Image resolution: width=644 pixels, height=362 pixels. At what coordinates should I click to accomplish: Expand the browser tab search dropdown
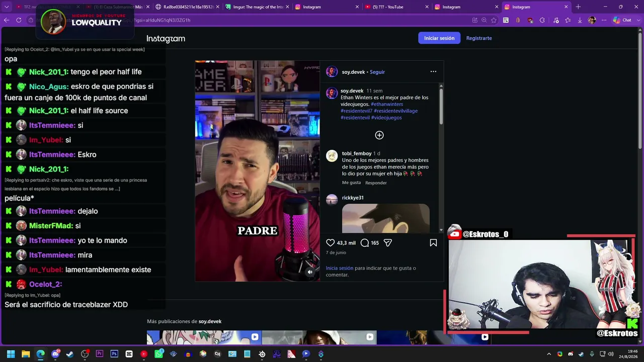pyautogui.click(x=7, y=7)
